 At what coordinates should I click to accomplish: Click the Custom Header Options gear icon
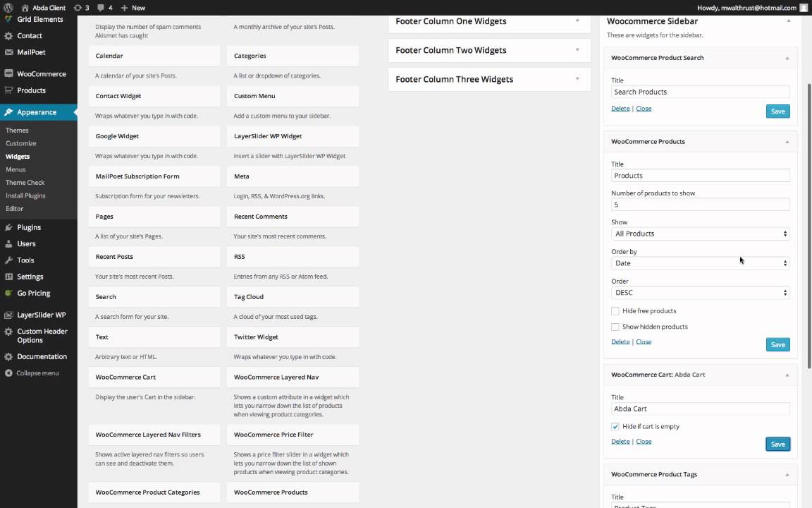point(8,332)
